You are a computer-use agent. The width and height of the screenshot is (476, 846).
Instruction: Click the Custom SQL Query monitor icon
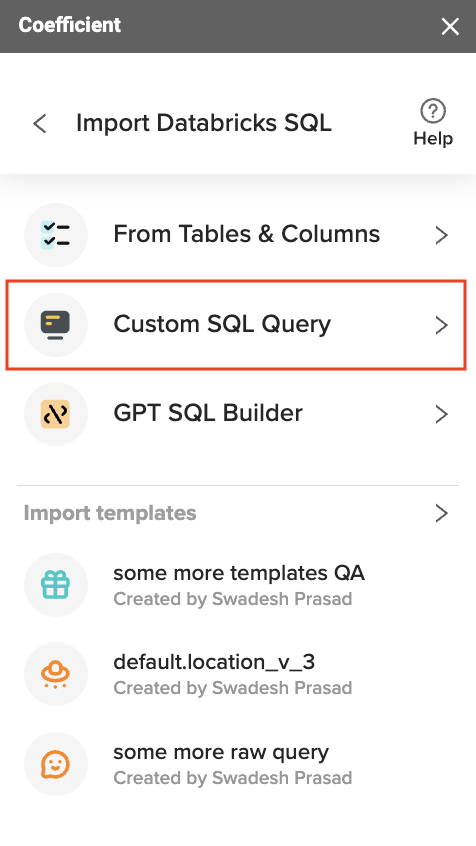pos(56,325)
